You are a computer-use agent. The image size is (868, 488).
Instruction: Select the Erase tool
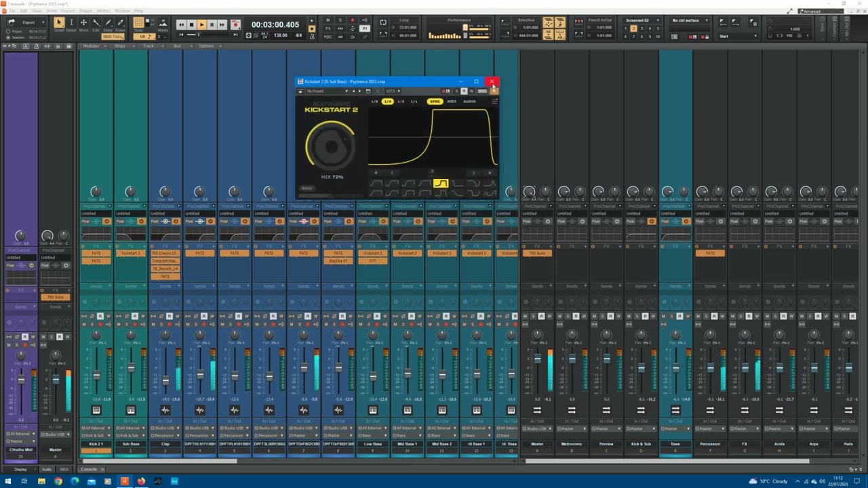(120, 24)
